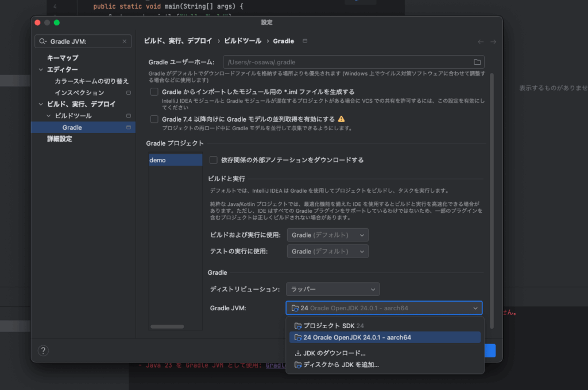Enable parallel Gradle model fetching checkbox
The image size is (588, 390).
click(x=154, y=119)
